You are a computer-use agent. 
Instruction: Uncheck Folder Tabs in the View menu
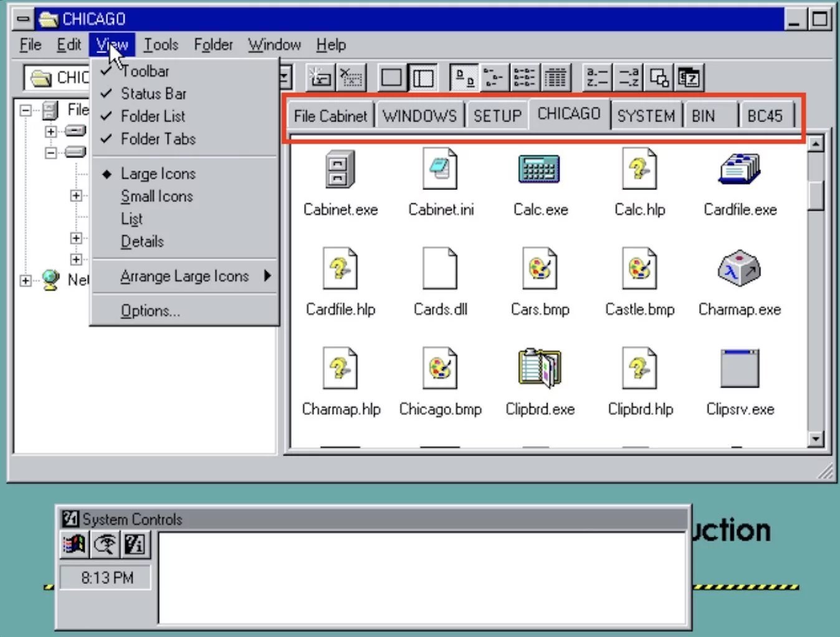click(184, 138)
